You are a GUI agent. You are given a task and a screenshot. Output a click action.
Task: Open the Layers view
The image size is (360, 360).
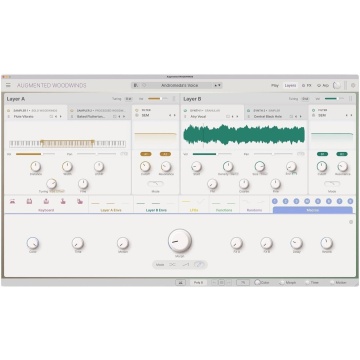tap(290, 86)
